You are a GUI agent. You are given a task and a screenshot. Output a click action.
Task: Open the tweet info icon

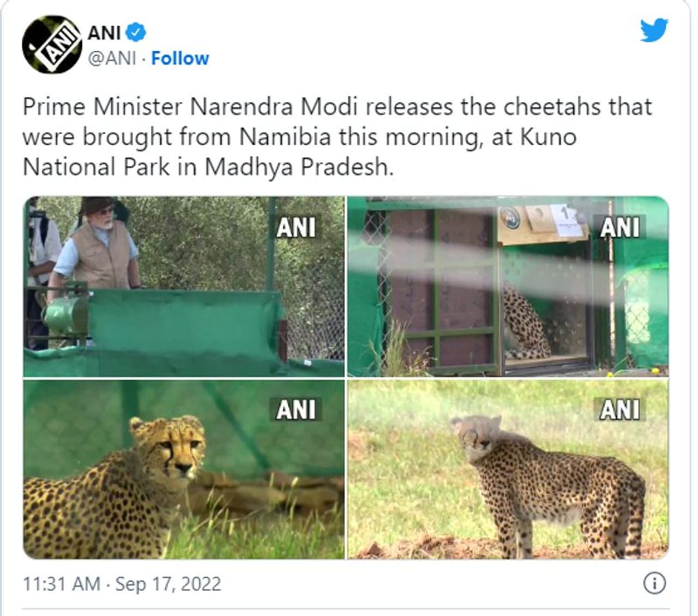[x=654, y=583]
